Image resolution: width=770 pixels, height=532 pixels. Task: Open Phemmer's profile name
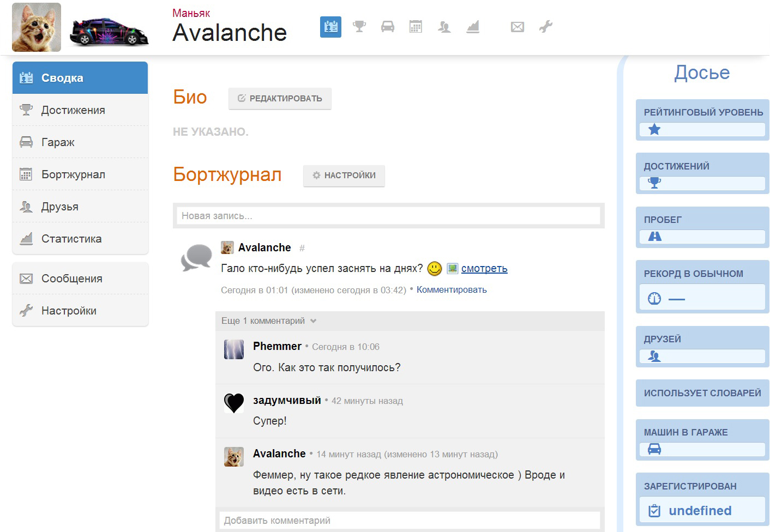tap(277, 346)
